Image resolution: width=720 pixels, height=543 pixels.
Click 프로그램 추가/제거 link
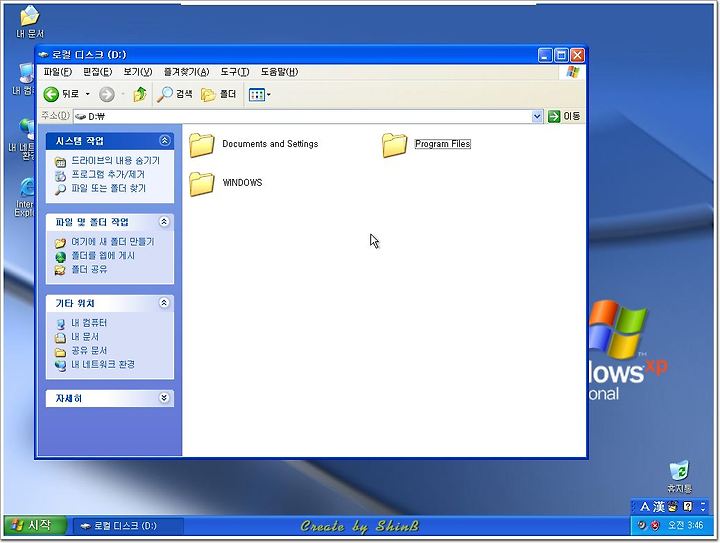[108, 174]
